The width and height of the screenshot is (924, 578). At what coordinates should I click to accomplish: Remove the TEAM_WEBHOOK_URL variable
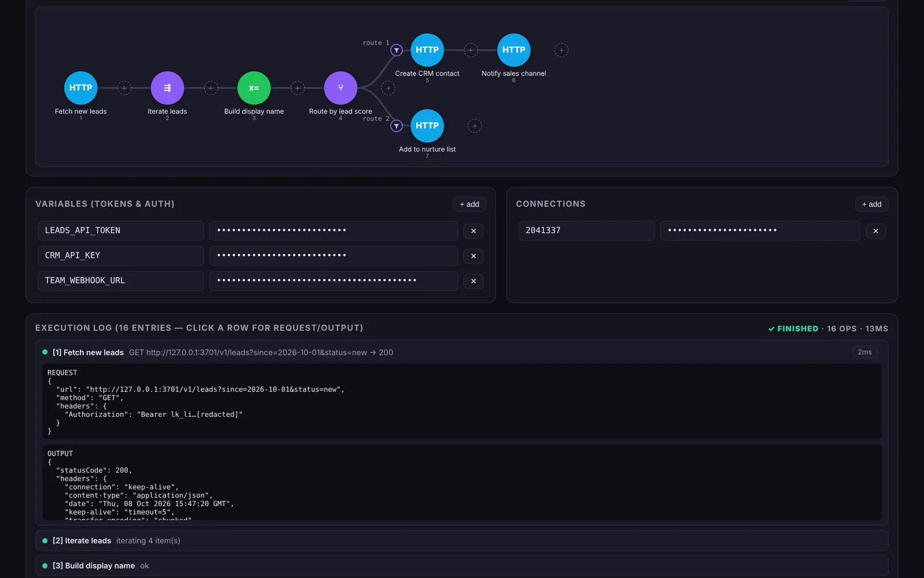click(473, 281)
